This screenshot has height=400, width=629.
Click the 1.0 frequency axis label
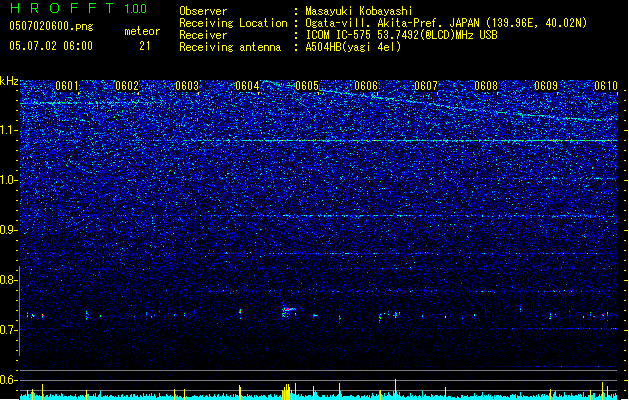8,180
